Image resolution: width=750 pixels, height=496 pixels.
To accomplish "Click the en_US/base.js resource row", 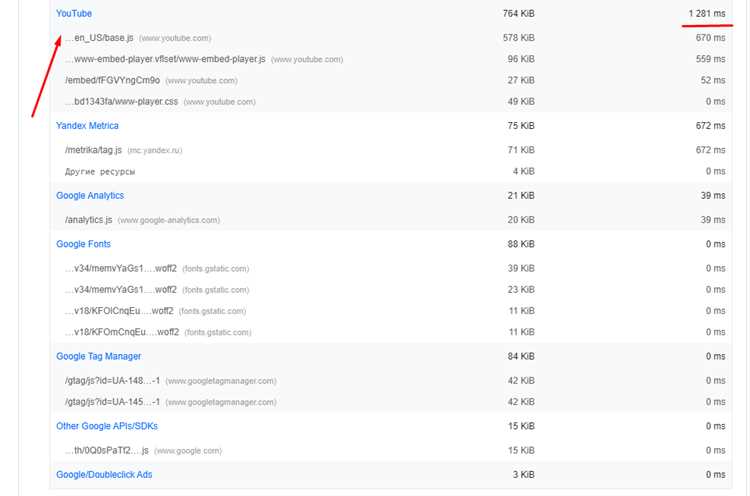I will click(x=390, y=38).
